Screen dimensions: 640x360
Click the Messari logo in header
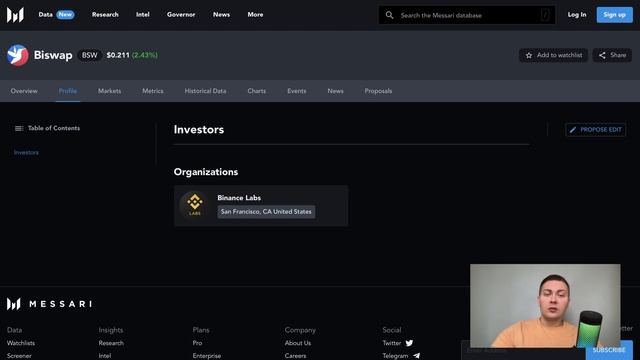[x=15, y=15]
